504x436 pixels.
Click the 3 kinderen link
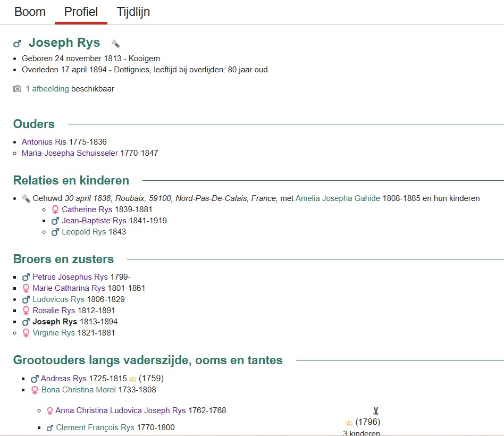361,433
